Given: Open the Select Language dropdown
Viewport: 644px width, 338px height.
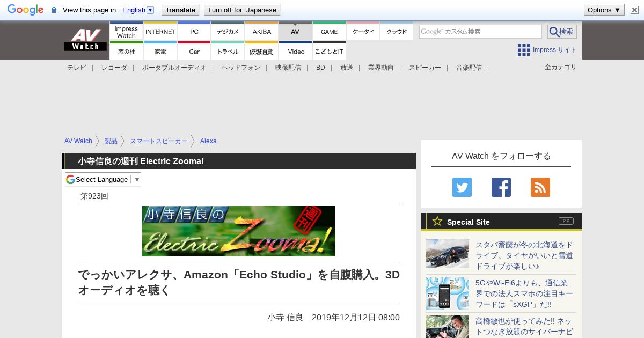Looking at the screenshot, I should [103, 179].
